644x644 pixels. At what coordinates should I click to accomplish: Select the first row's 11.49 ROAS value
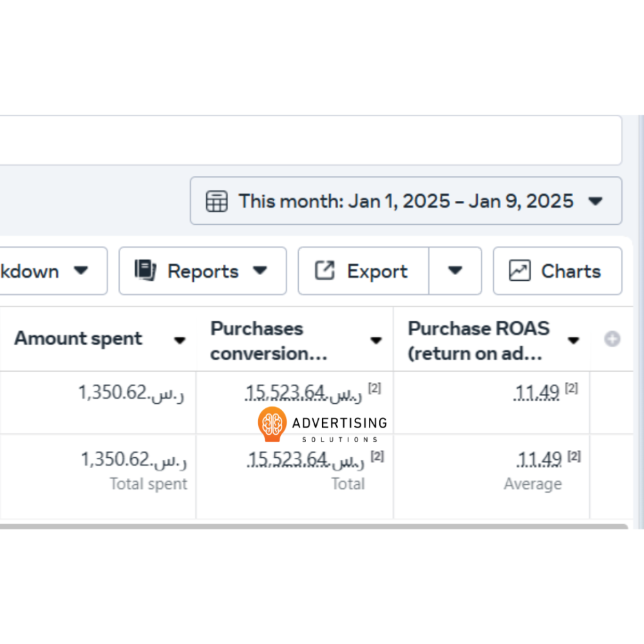click(x=538, y=392)
